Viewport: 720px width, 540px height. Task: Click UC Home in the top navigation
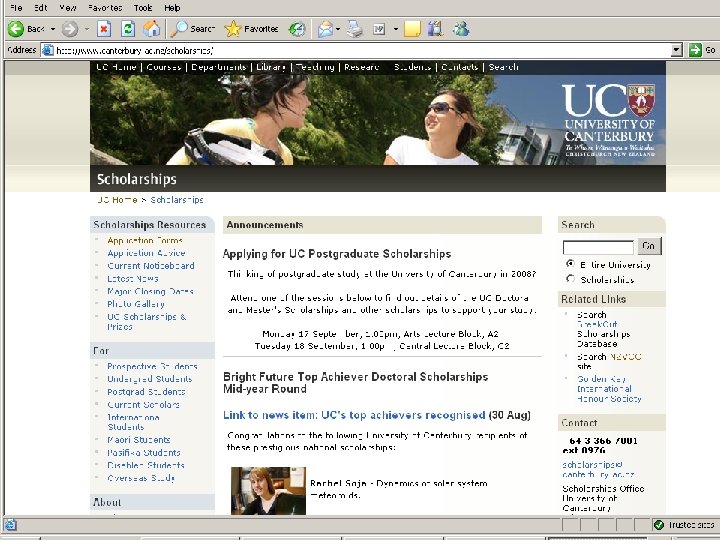pos(116,67)
